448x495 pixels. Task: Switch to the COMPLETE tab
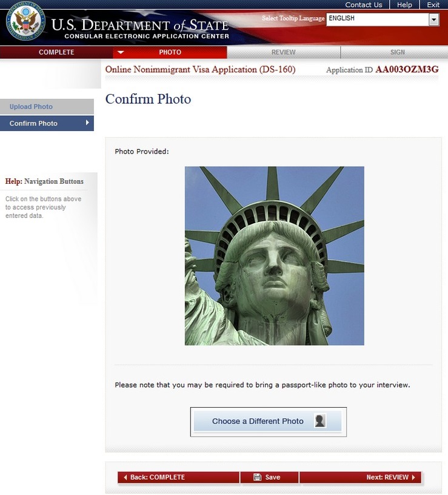56,52
